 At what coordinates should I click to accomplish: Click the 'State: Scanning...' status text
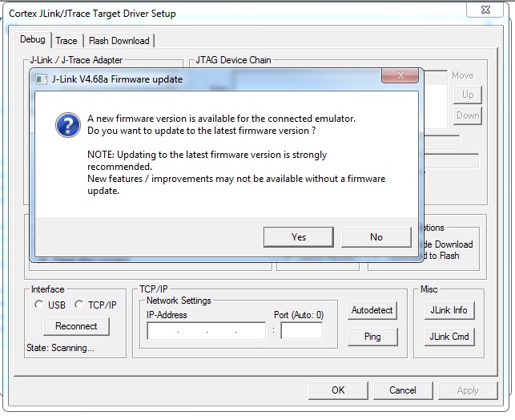[60, 348]
